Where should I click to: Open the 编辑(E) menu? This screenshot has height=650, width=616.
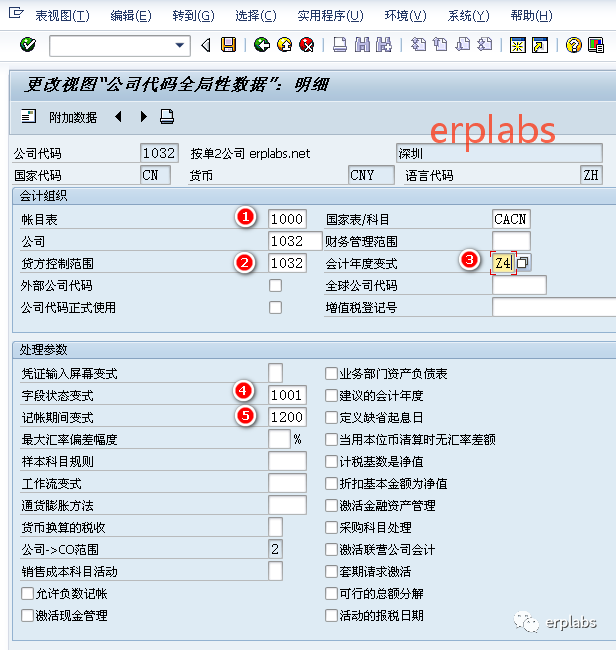pyautogui.click(x=131, y=16)
